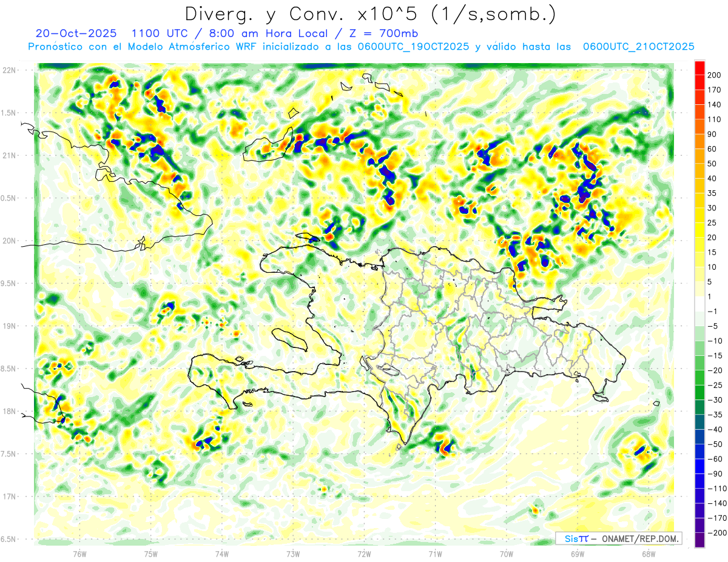Select the date text '20-Oct-2025'

75,33
